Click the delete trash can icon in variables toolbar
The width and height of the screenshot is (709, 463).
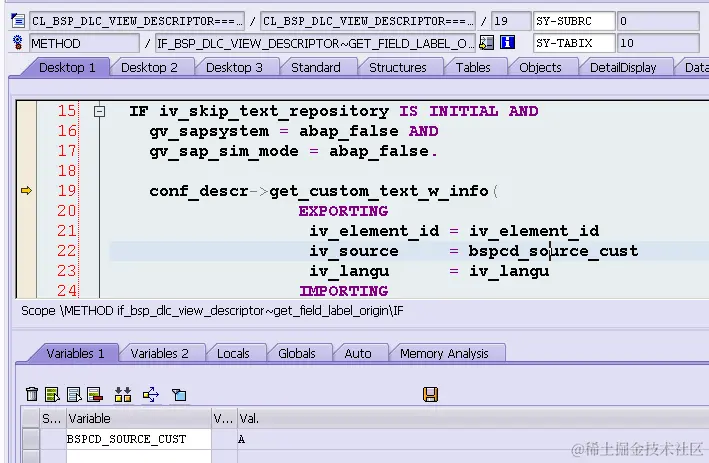[x=32, y=394]
